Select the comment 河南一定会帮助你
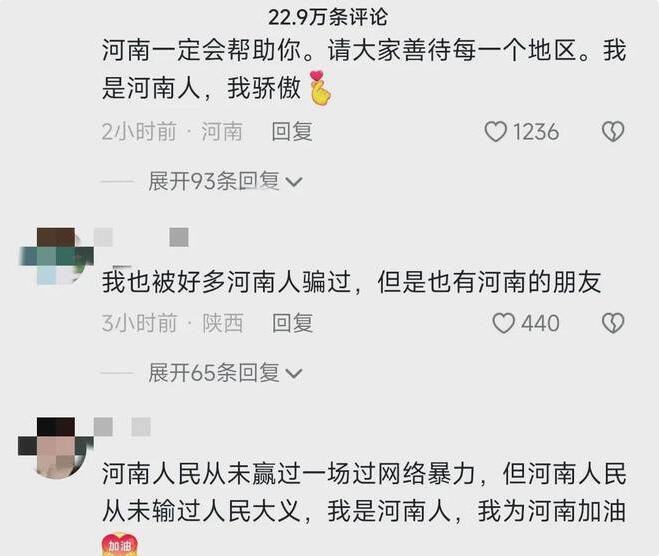The width and height of the screenshot is (659, 556). pos(364,69)
